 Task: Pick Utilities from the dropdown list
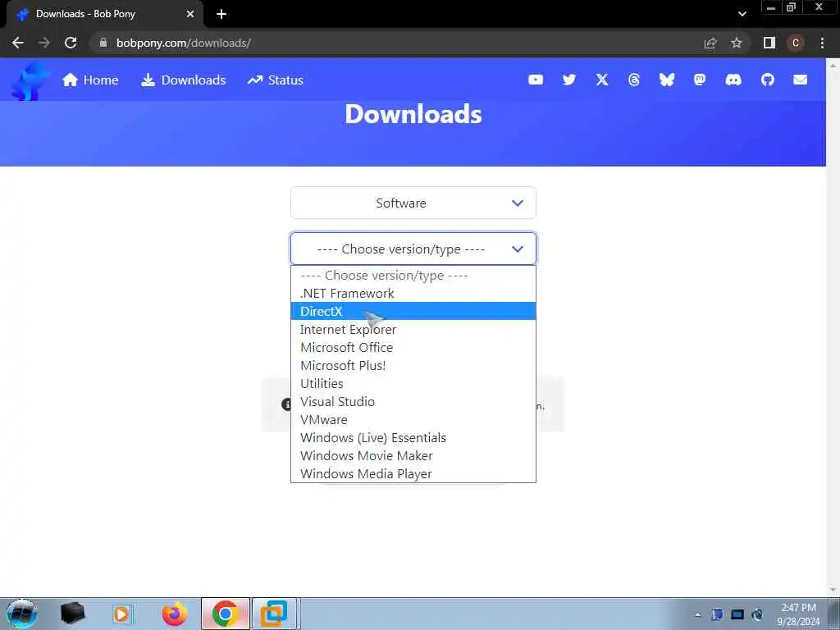[x=413, y=384]
